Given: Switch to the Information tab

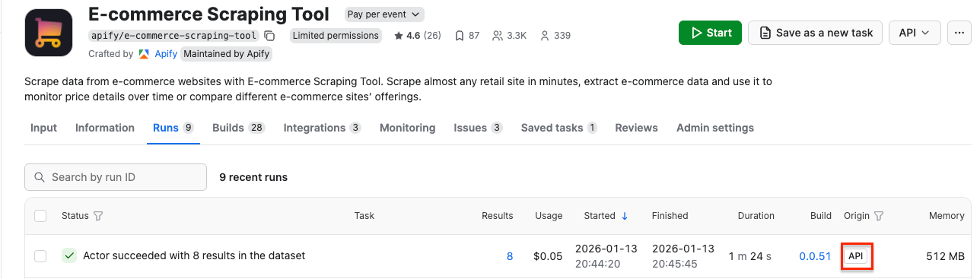Looking at the screenshot, I should 105,128.
